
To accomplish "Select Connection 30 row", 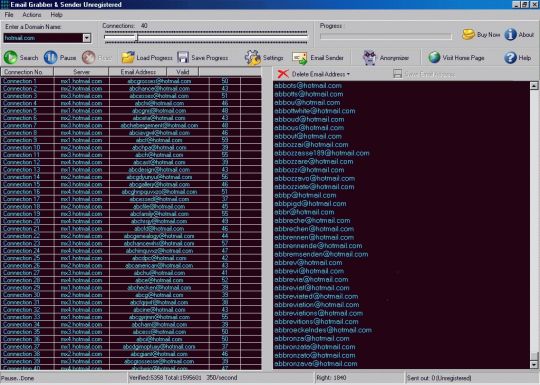I will coord(131,295).
